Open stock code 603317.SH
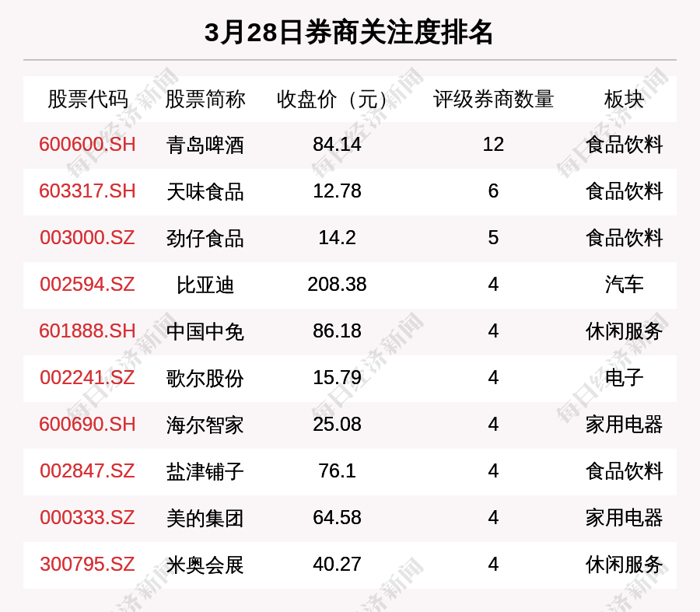This screenshot has width=700, height=612. 87,191
